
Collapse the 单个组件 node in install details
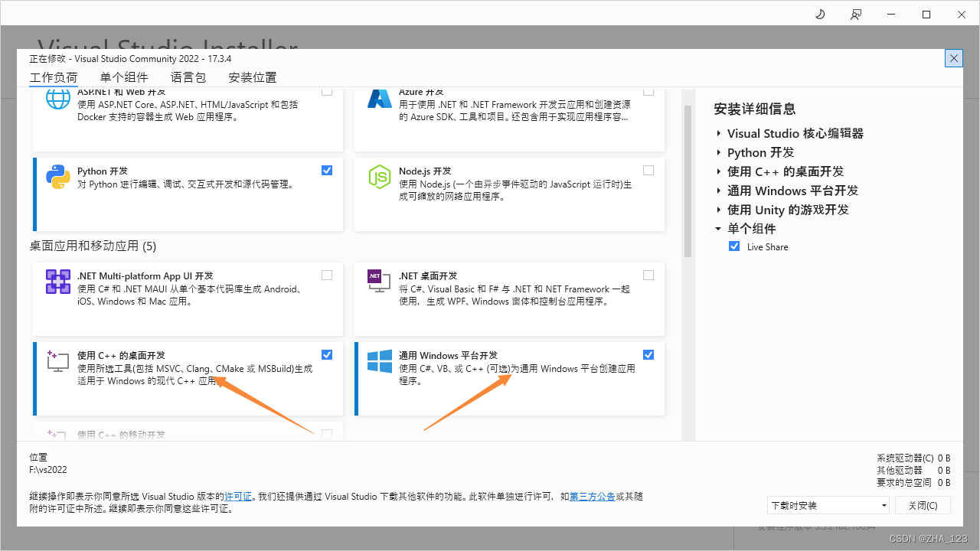click(x=719, y=229)
